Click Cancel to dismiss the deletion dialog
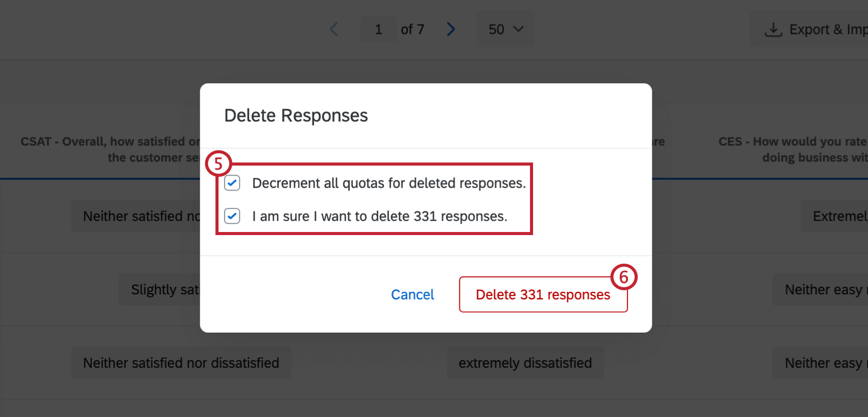The width and height of the screenshot is (868, 417). tap(412, 294)
